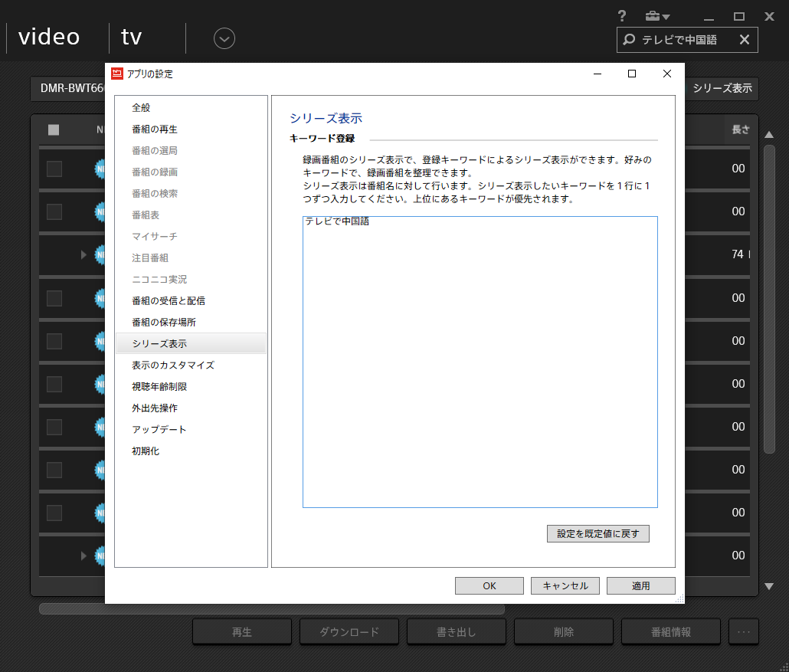Screen dimensions: 789x672
Task: Click inside the keyword registration text box
Action: pos(480,362)
